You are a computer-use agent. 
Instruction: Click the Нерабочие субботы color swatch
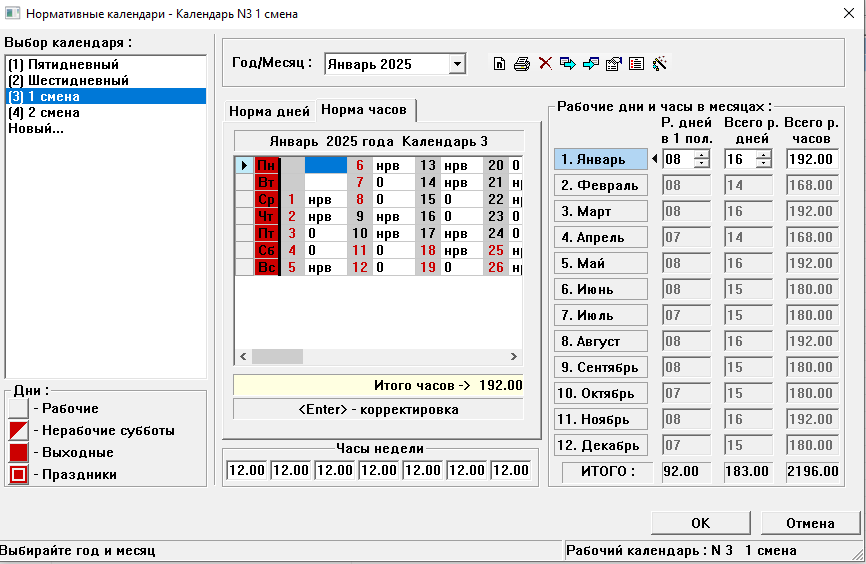point(18,430)
